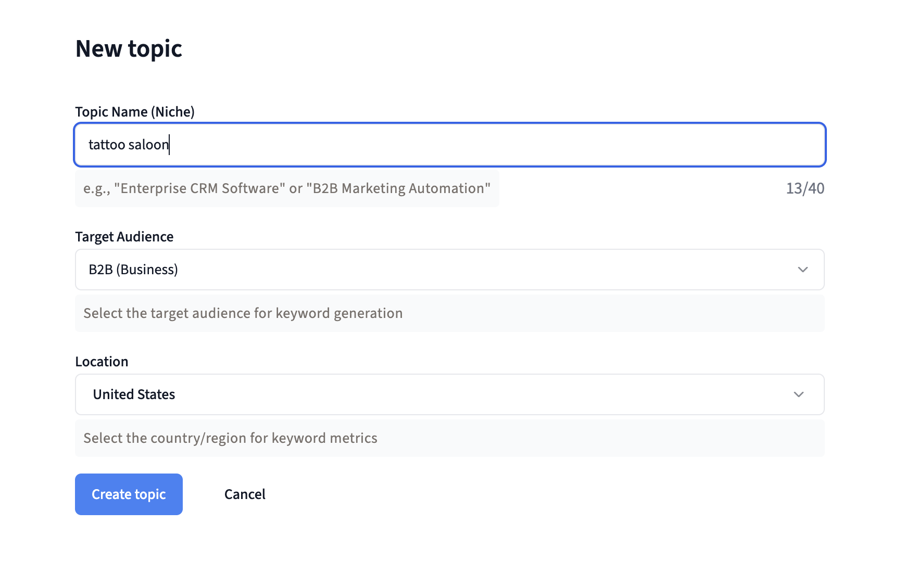905x588 pixels.
Task: Click the Target Audience label
Action: pos(124,237)
